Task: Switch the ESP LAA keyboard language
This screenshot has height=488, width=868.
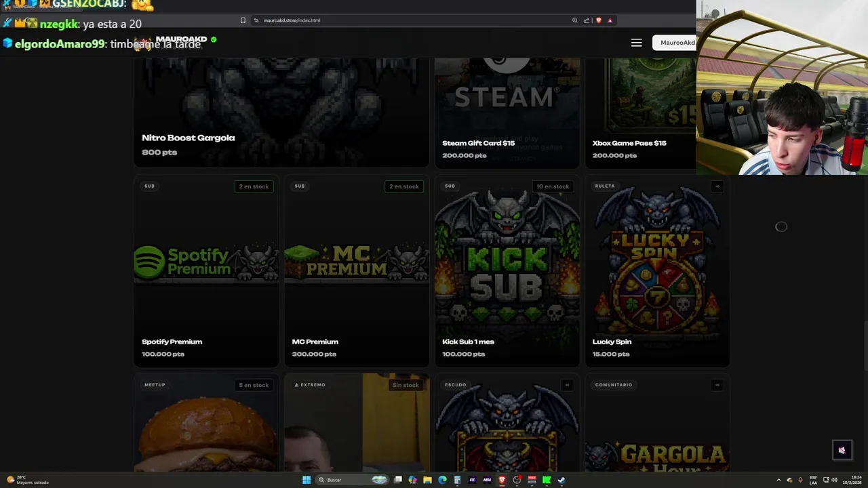Action: (813, 480)
